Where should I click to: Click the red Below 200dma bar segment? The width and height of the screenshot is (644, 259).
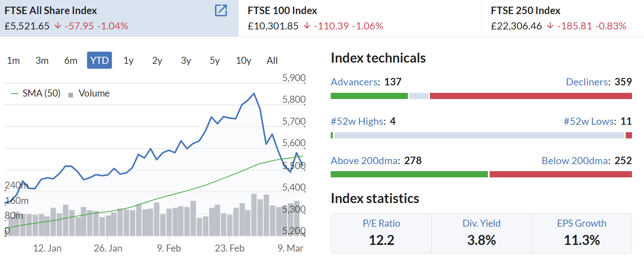coord(561,174)
